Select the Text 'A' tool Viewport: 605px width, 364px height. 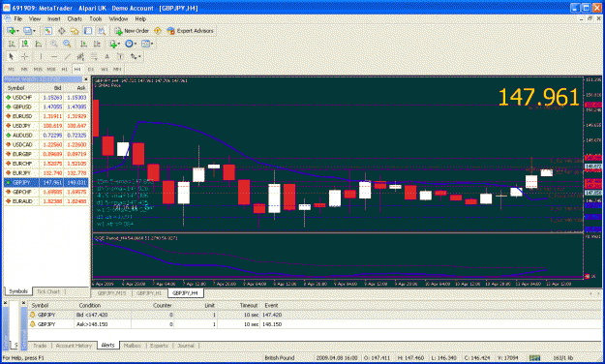[107, 57]
